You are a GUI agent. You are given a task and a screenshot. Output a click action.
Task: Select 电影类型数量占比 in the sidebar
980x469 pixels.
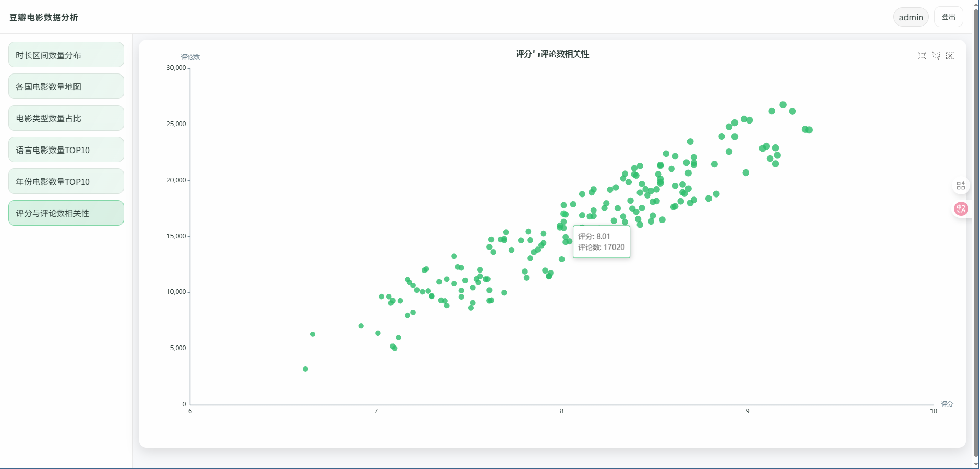click(66, 118)
